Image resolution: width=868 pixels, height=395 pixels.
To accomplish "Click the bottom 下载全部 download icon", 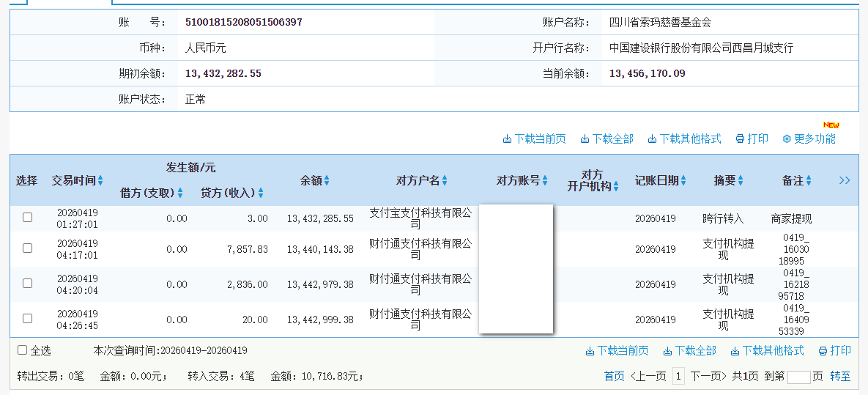I will 667,351.
